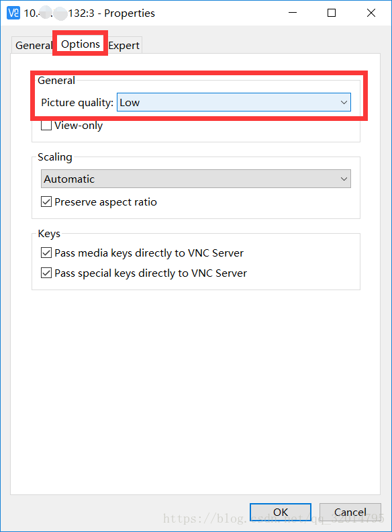Switch to the Expert tab

(x=124, y=45)
